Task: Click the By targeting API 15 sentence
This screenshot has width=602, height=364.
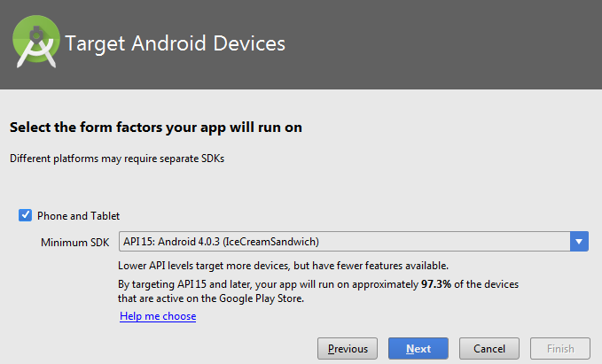Action: click(x=266, y=284)
